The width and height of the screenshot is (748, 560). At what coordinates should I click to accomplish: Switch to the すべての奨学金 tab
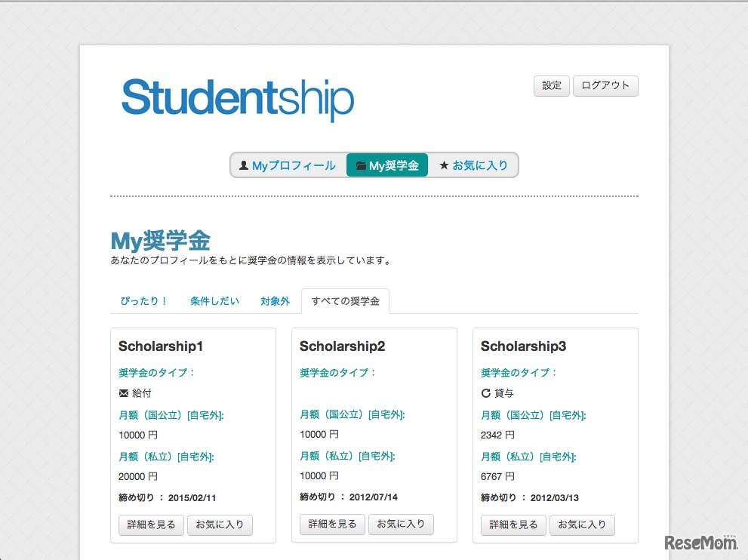tap(345, 300)
